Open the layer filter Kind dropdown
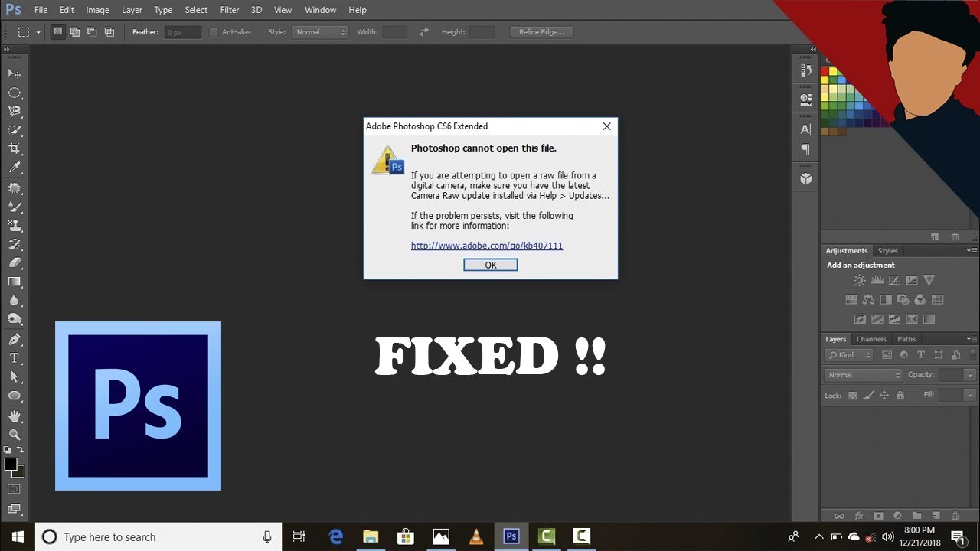This screenshot has width=980, height=551. (x=849, y=355)
